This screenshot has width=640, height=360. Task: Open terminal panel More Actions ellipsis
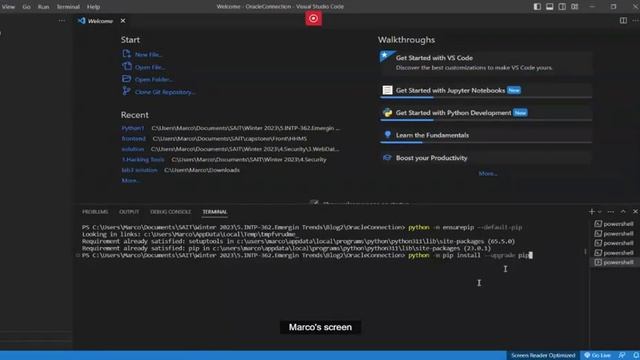point(611,212)
